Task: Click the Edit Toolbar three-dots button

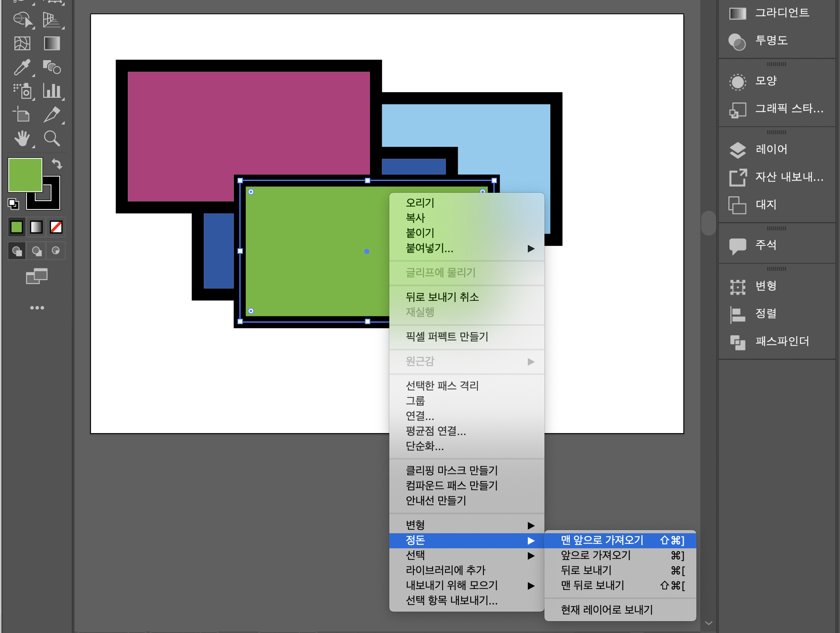Action: pos(37,308)
